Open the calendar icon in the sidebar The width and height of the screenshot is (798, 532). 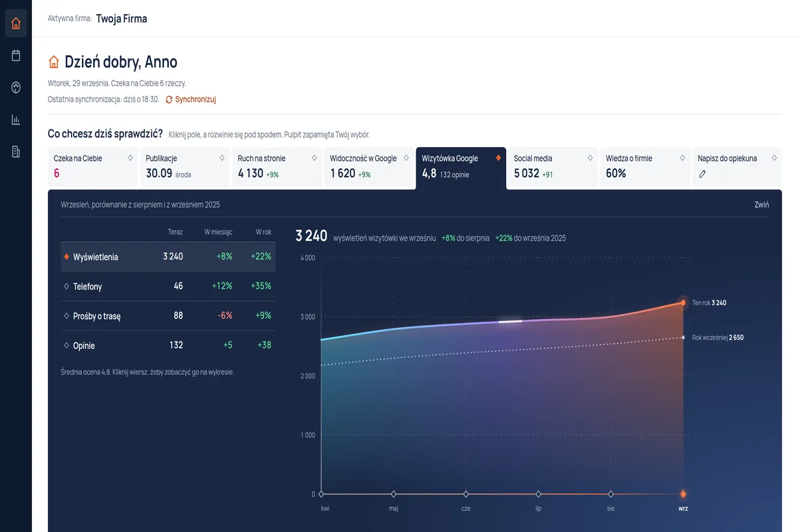click(x=16, y=55)
